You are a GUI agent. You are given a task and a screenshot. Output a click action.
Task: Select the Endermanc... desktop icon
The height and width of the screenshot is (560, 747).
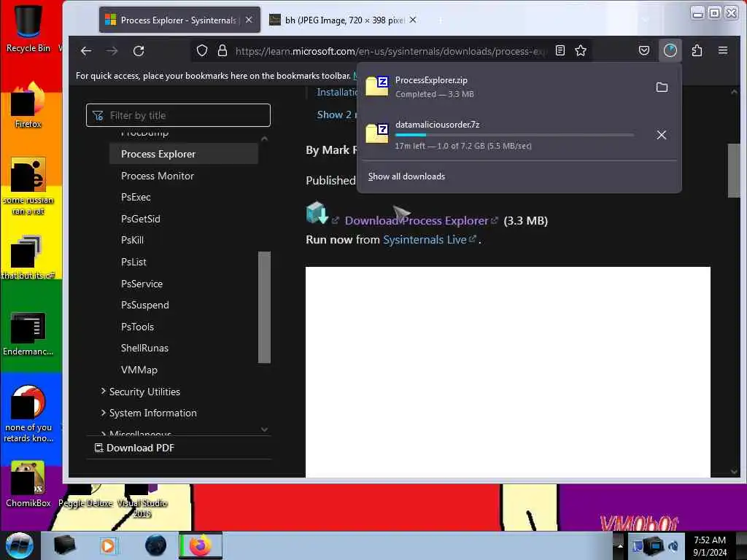pos(28,334)
